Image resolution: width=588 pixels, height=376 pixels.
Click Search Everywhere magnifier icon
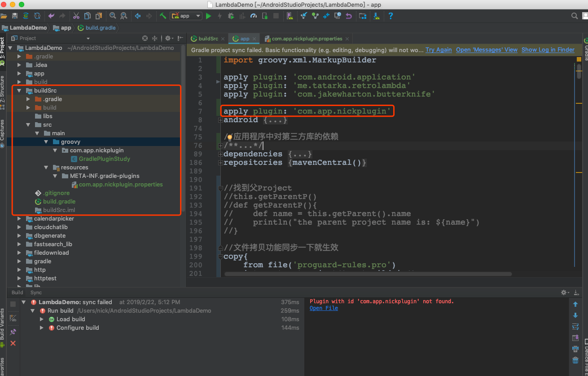[574, 16]
